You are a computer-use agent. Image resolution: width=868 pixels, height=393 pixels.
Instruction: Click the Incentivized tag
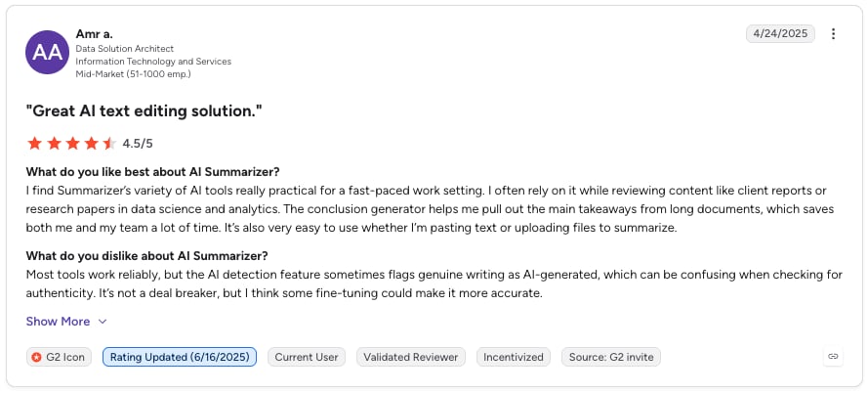pos(514,357)
